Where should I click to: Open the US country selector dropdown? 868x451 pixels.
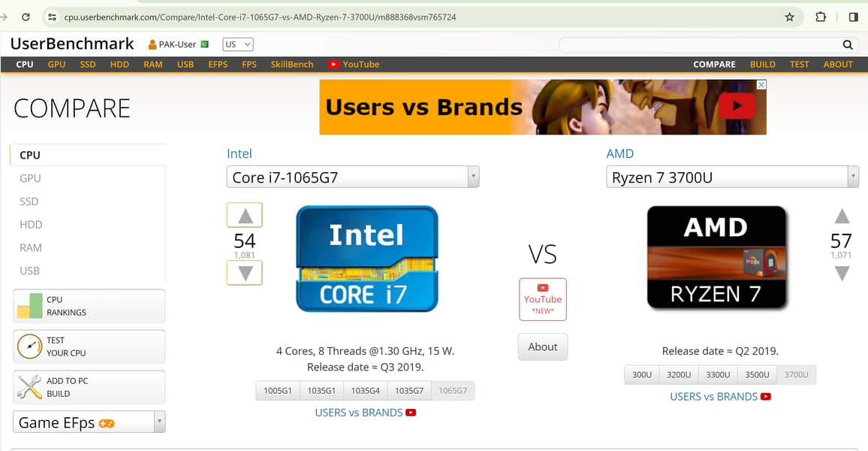pos(238,44)
